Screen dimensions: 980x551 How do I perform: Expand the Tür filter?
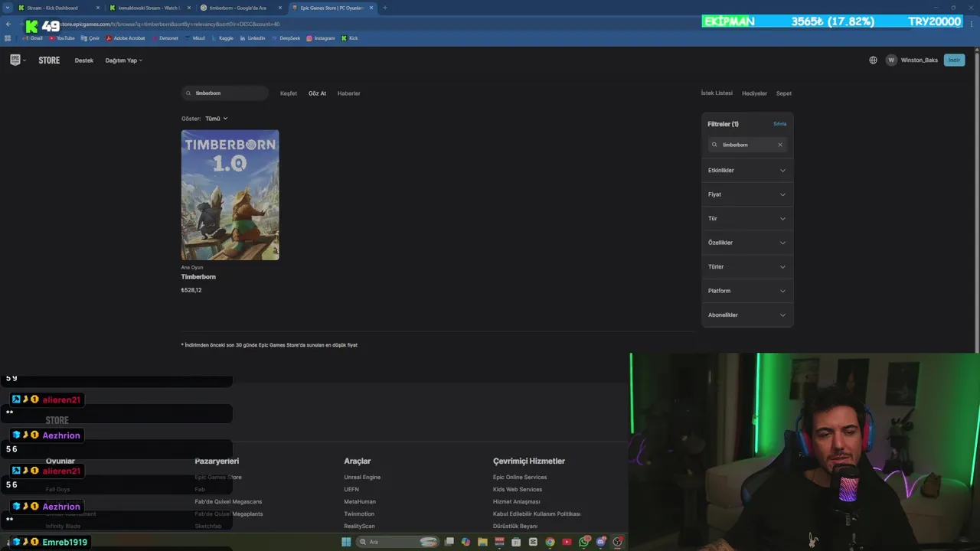pyautogui.click(x=747, y=219)
